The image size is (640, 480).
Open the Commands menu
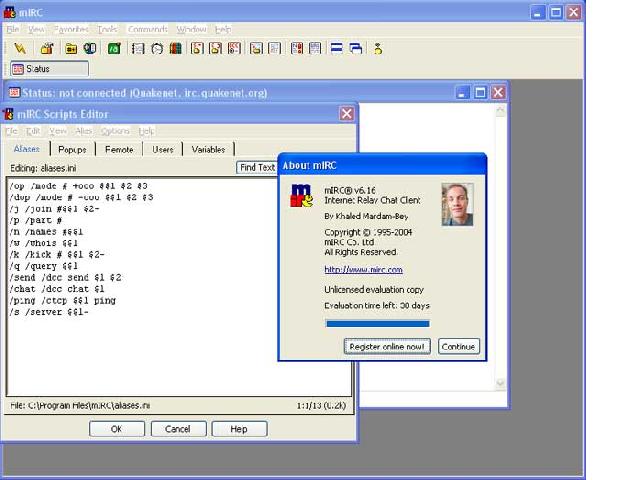tap(147, 29)
